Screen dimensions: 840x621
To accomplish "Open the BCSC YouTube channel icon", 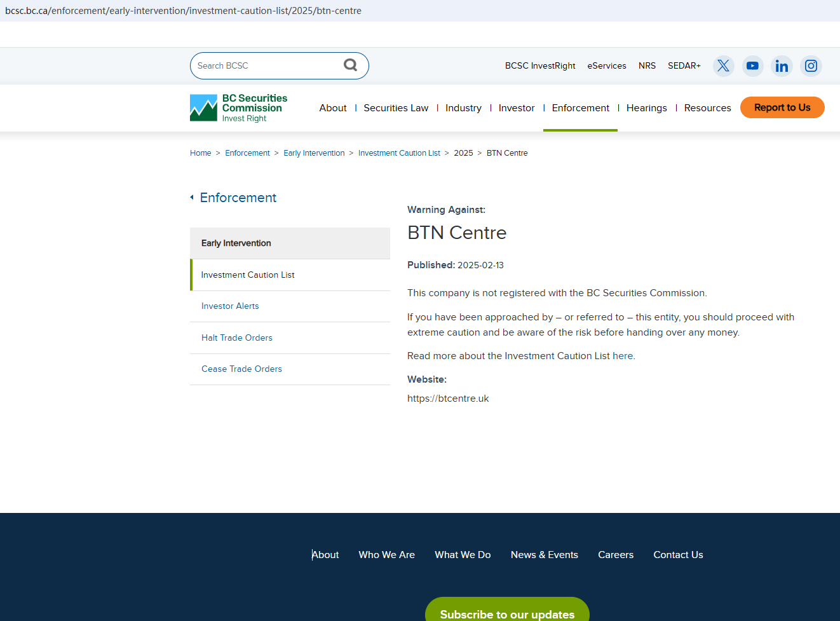I will tap(752, 65).
